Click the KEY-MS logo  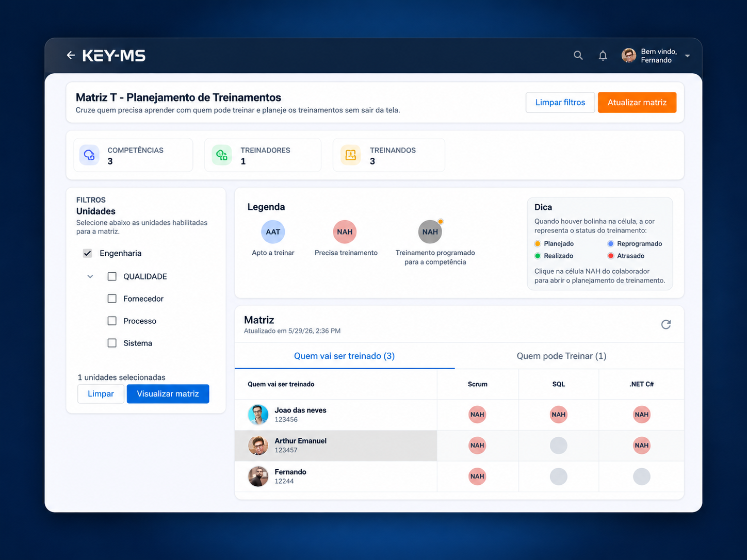point(114,55)
